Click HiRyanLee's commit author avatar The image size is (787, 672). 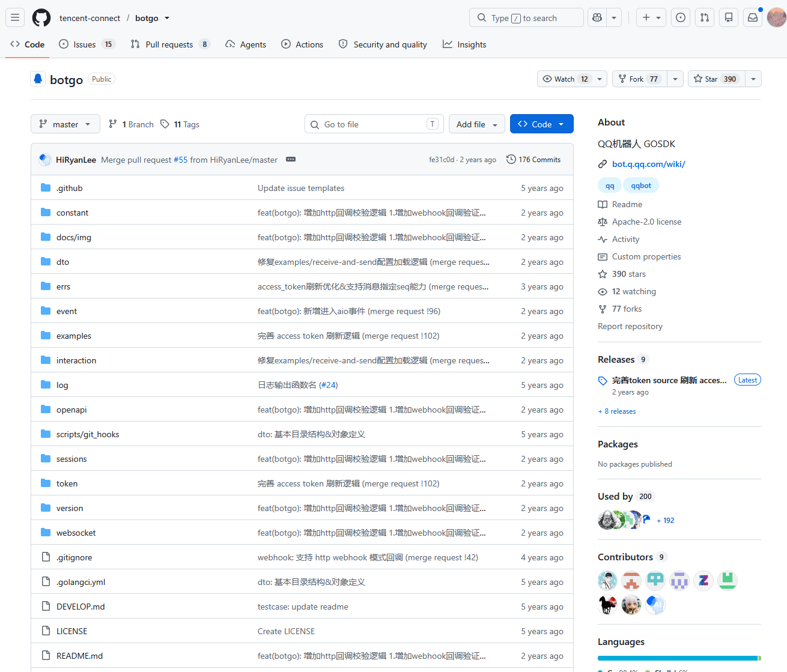click(45, 159)
